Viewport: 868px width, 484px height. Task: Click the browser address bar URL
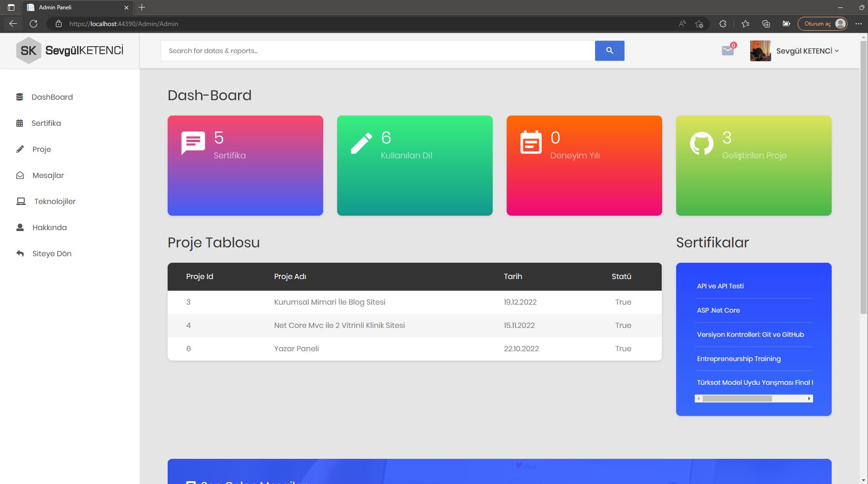(124, 24)
